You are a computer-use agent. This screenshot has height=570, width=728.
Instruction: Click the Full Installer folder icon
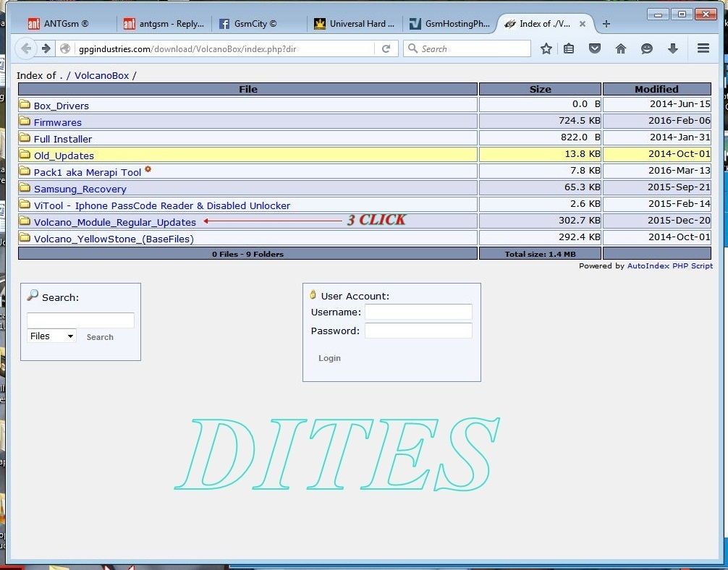click(25, 138)
